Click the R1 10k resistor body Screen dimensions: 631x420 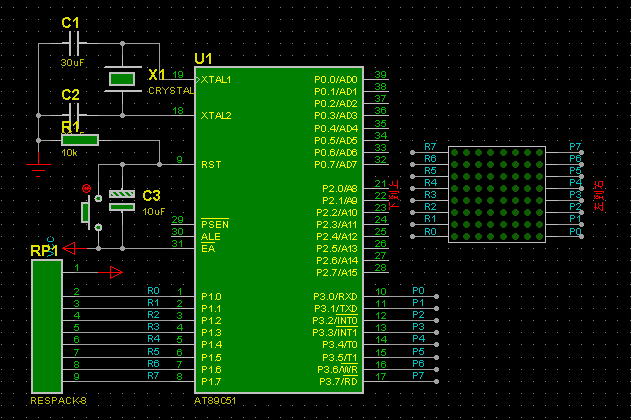point(80,139)
